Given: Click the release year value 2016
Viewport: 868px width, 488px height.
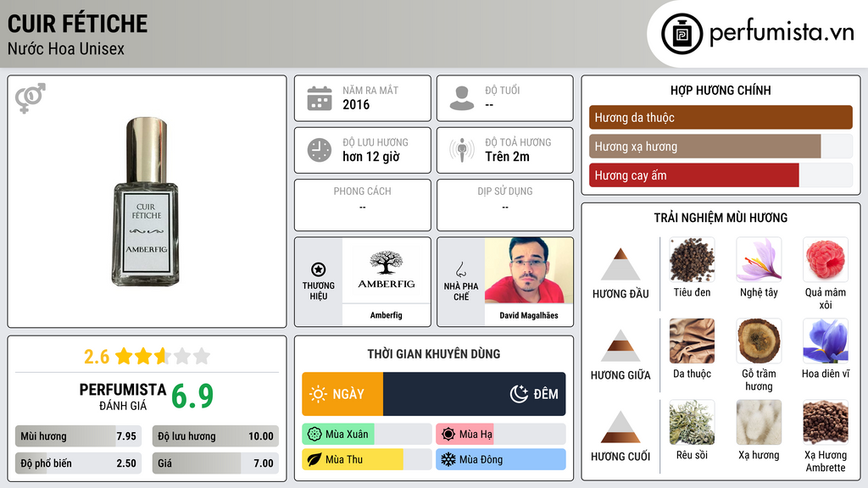Looking at the screenshot, I should [356, 104].
